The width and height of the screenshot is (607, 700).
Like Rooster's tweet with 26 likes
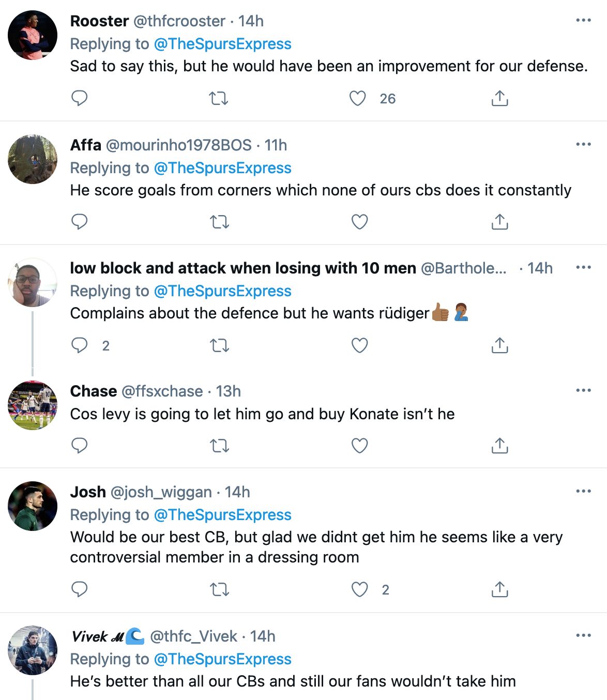pos(358,98)
